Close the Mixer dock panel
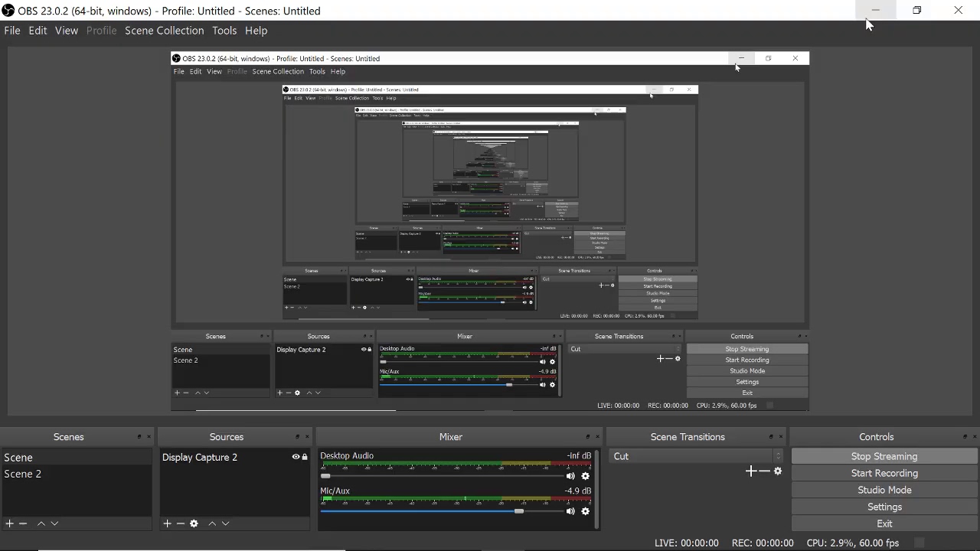The width and height of the screenshot is (980, 551). [598, 437]
